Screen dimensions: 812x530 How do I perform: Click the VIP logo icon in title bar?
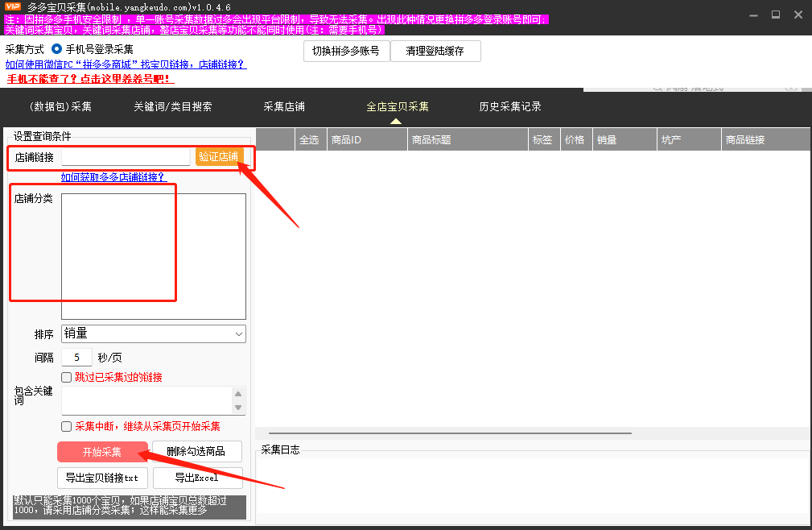pyautogui.click(x=12, y=6)
